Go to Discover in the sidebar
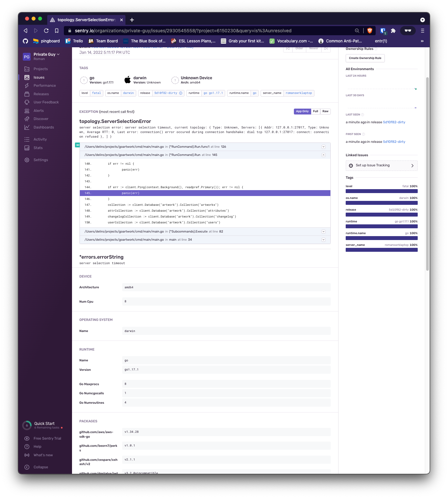Screen dimensions: 448x498 click(x=41, y=119)
